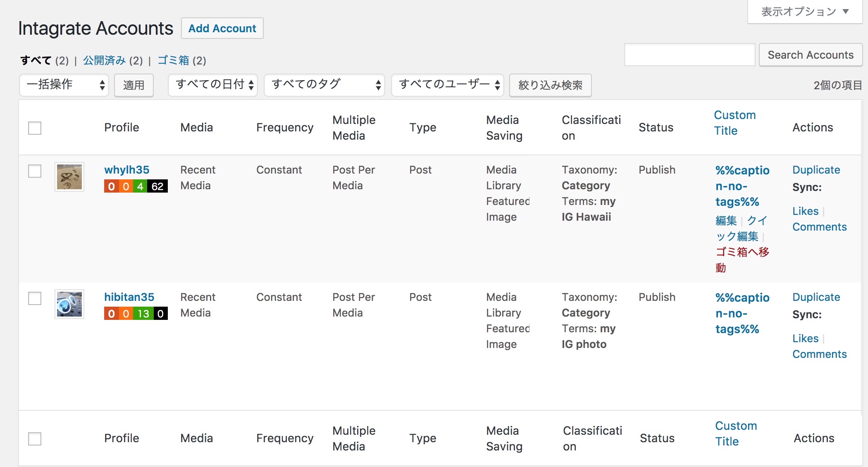Click the Search Accounts button
Image resolution: width=868 pixels, height=467 pixels.
811,55
